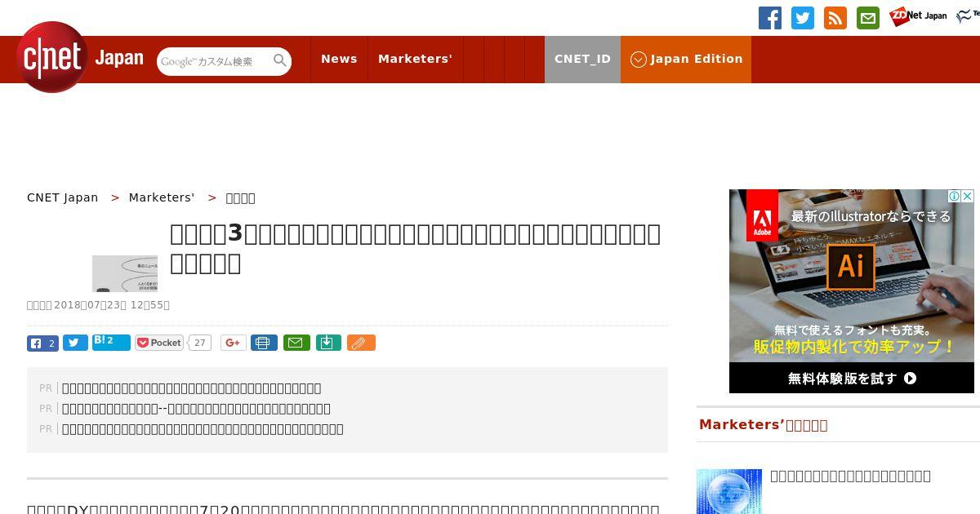Open the orange RSS feed icon

click(835, 18)
